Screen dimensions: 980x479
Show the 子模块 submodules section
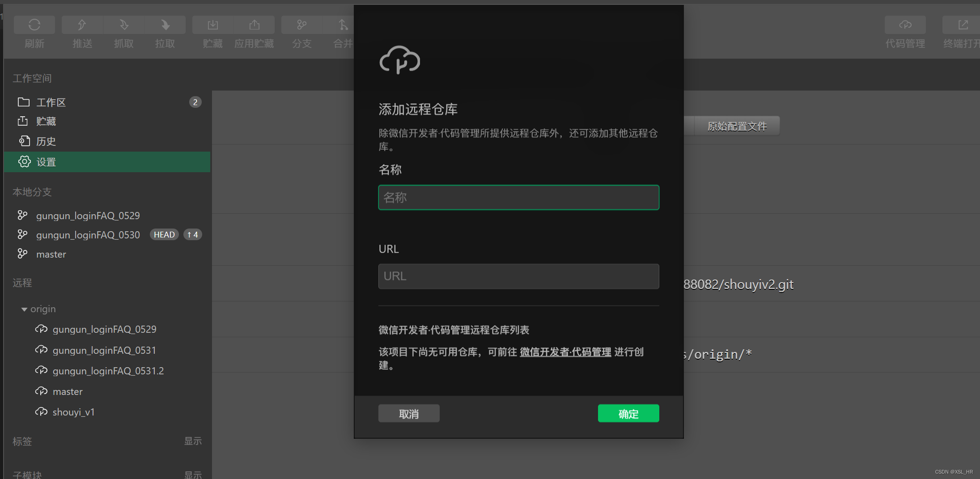pos(193,475)
